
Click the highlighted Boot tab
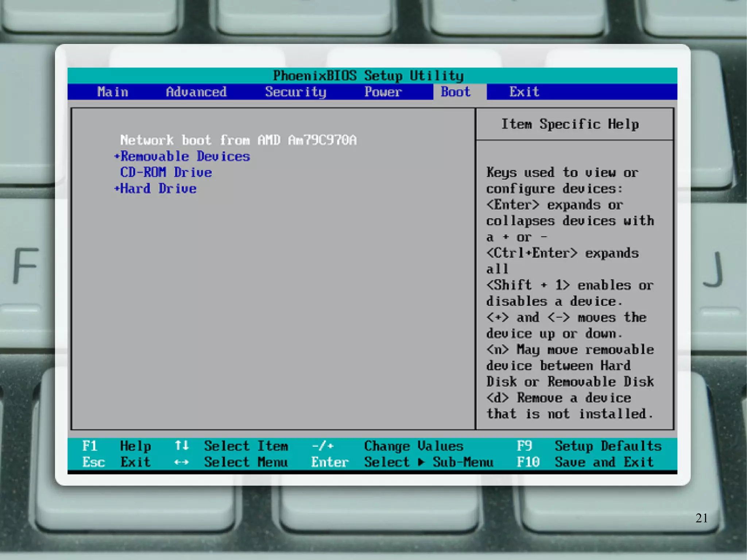(x=456, y=92)
